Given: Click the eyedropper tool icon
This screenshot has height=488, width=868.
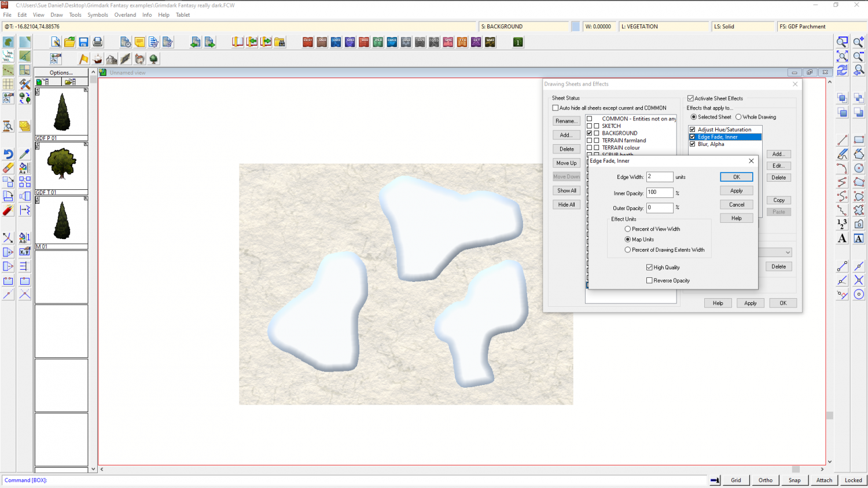Looking at the screenshot, I should point(24,154).
